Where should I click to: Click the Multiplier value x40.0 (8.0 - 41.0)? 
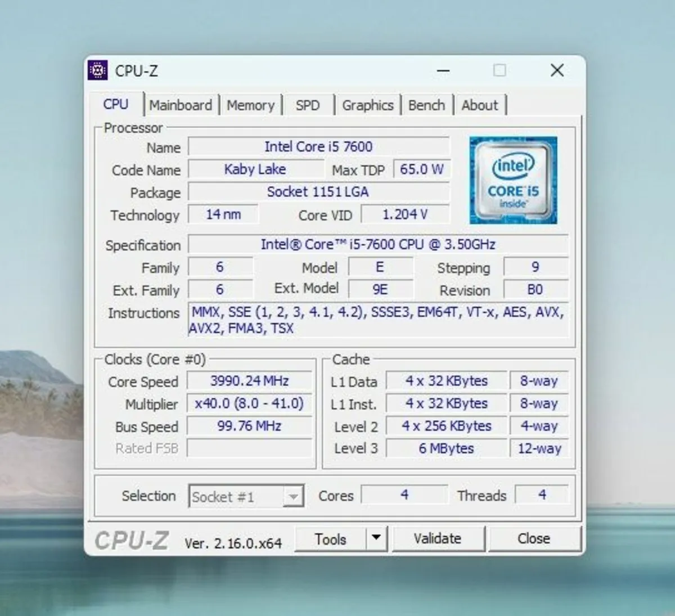point(250,403)
